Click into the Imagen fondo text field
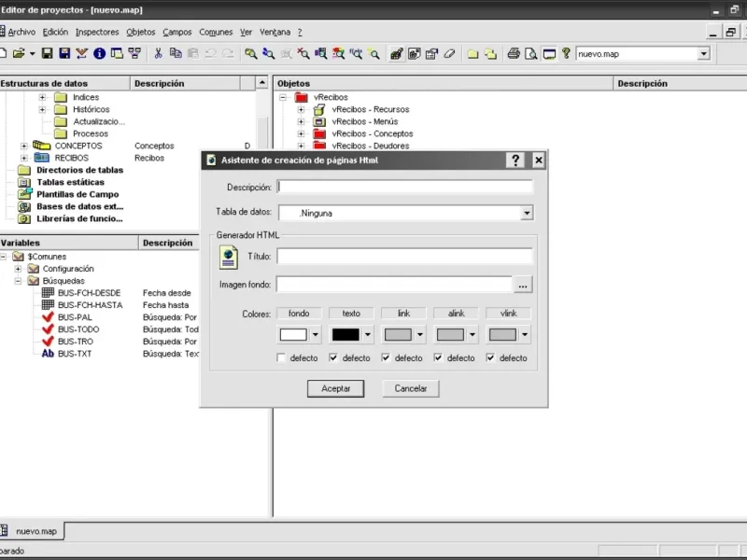 coord(394,285)
